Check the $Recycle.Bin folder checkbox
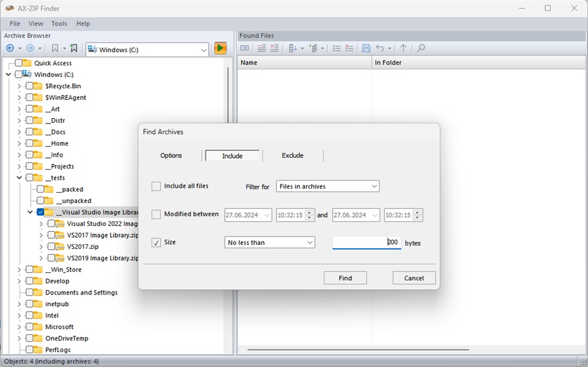The width and height of the screenshot is (588, 367). click(29, 86)
